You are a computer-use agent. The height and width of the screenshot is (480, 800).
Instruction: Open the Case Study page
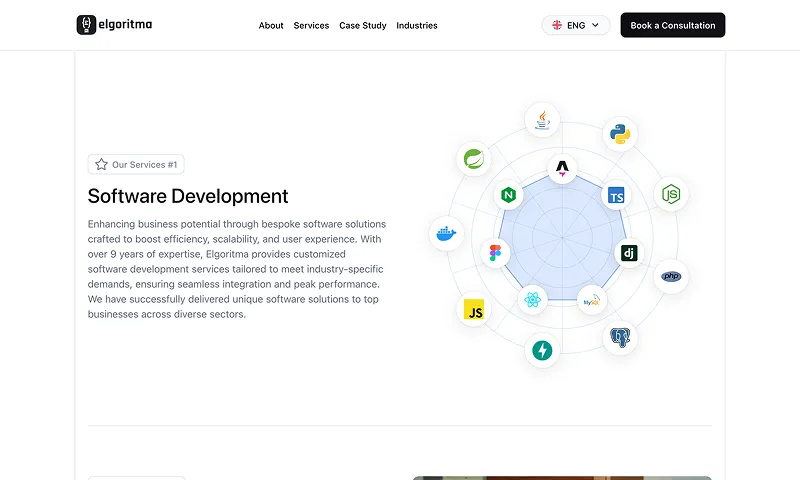click(x=363, y=26)
